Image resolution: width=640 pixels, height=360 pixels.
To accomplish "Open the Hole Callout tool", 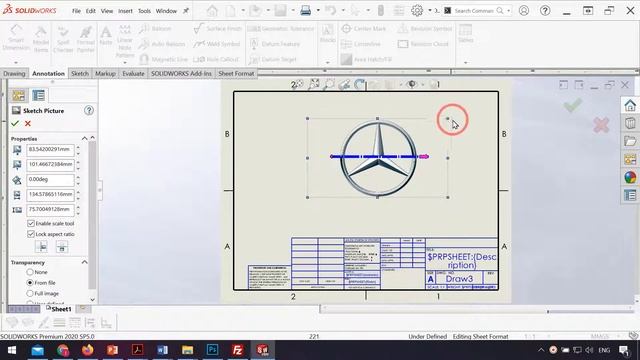I will click(x=216, y=59).
